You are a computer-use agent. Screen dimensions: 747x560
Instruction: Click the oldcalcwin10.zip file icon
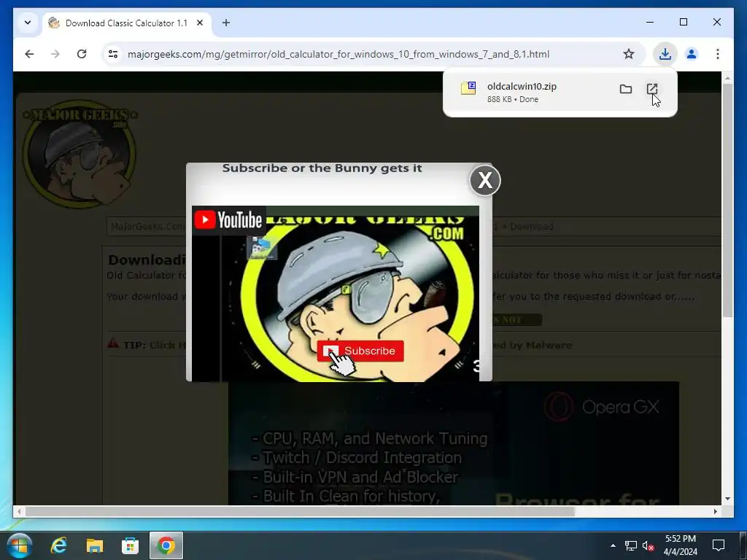click(x=468, y=88)
